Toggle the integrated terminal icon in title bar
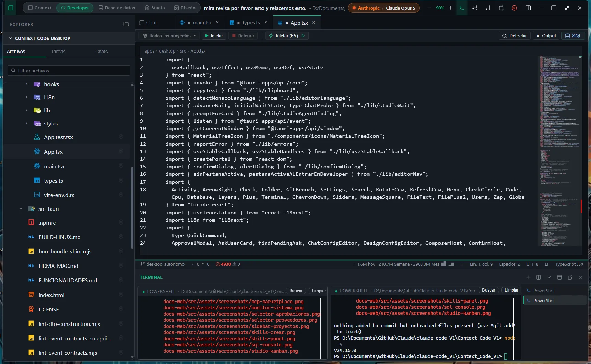 (462, 8)
